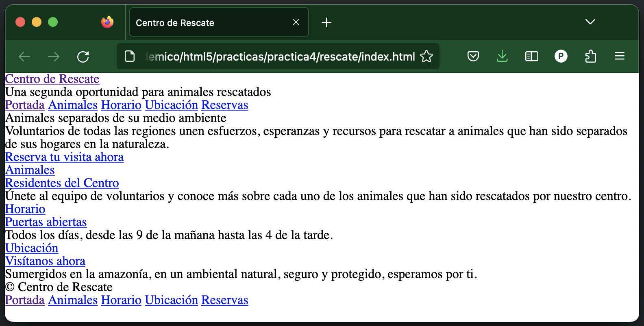Reload the current page
Screen dimensions: 644x326
(83, 57)
